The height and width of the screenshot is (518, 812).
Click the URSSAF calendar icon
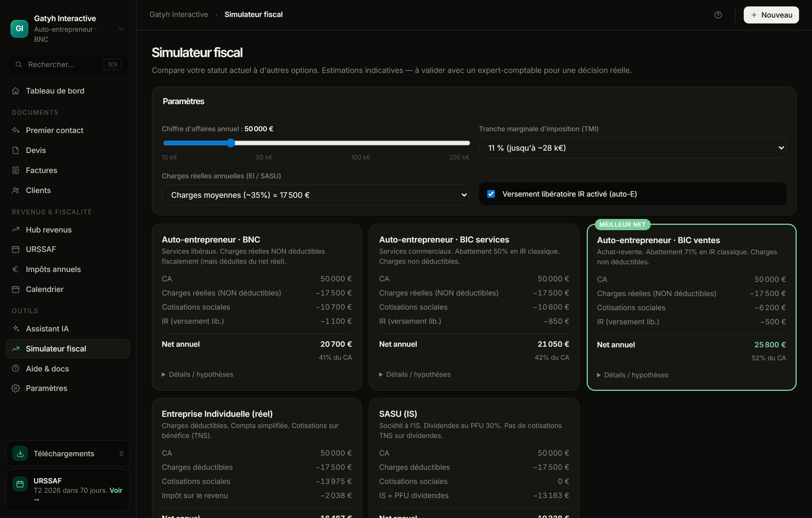point(16,249)
